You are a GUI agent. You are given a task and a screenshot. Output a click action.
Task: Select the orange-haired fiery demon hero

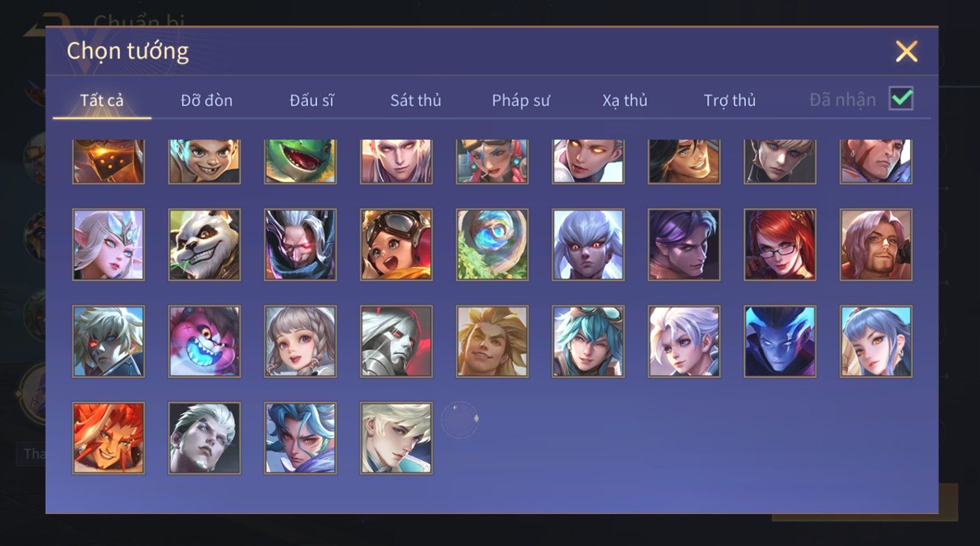[x=108, y=438]
